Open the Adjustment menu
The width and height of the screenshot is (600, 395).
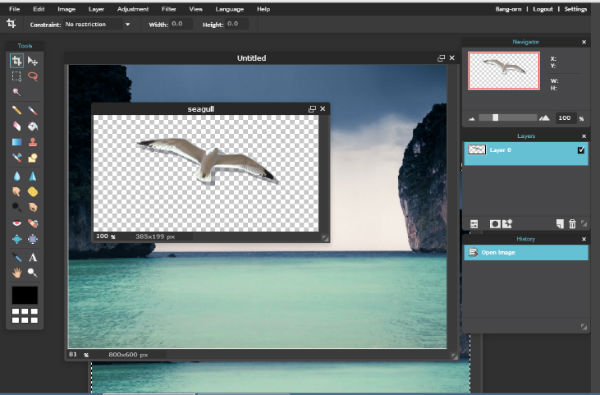133,9
